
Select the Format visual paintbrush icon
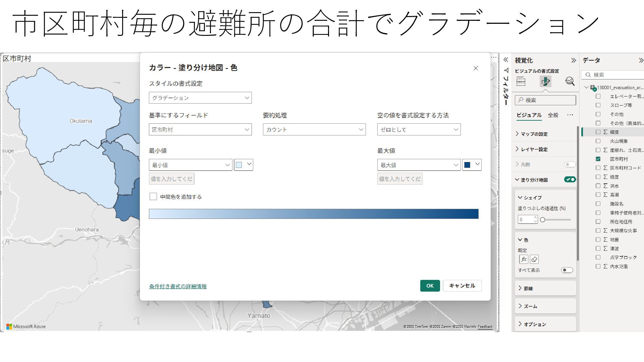click(x=545, y=81)
